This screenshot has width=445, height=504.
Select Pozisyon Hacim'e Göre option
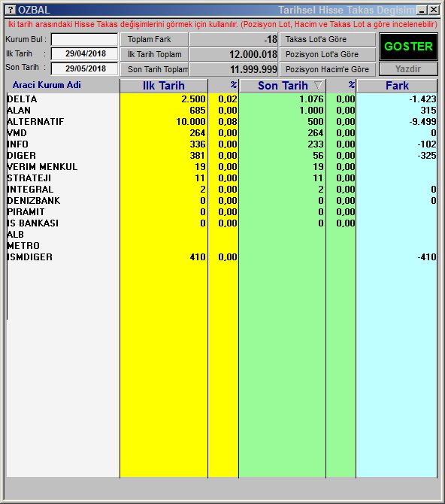pos(328,69)
